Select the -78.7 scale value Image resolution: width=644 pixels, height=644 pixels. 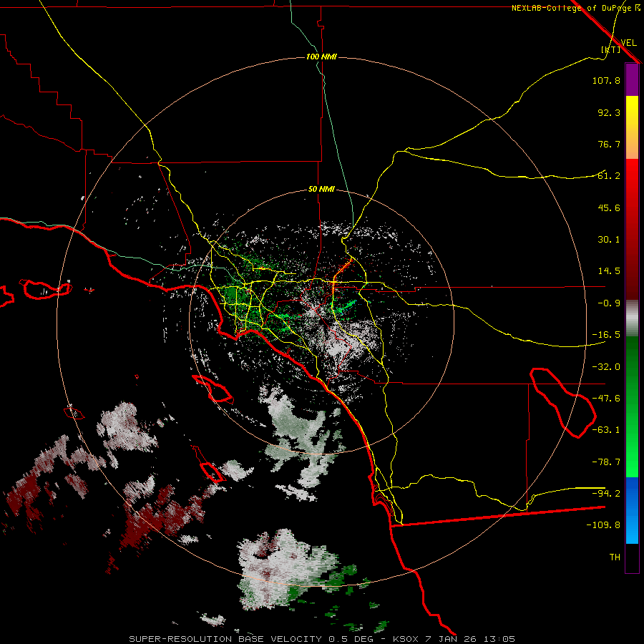[606, 462]
